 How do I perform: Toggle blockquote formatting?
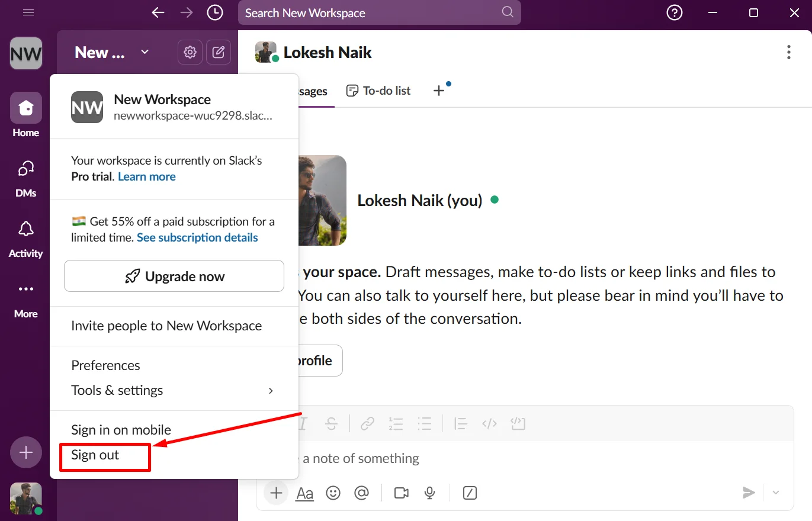tap(460, 424)
